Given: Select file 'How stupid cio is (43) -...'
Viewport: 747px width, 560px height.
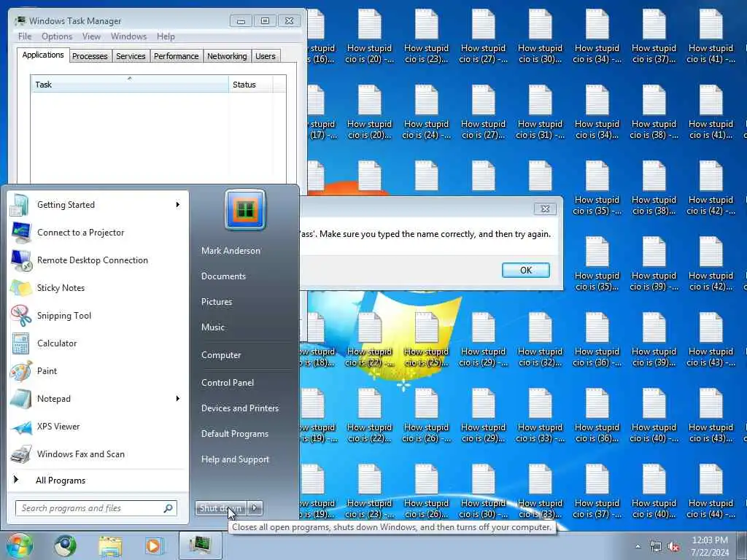Looking at the screenshot, I should click(x=711, y=340).
